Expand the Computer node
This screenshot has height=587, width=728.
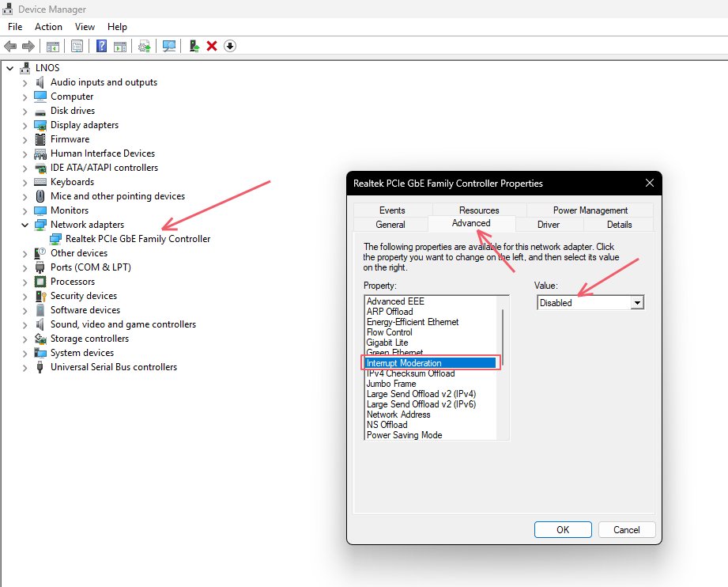pyautogui.click(x=25, y=97)
